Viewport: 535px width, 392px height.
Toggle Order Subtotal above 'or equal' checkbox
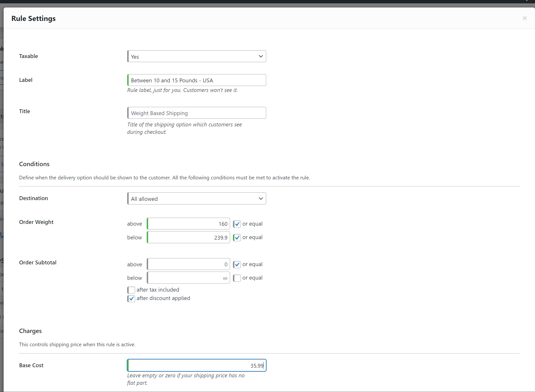pyautogui.click(x=237, y=264)
